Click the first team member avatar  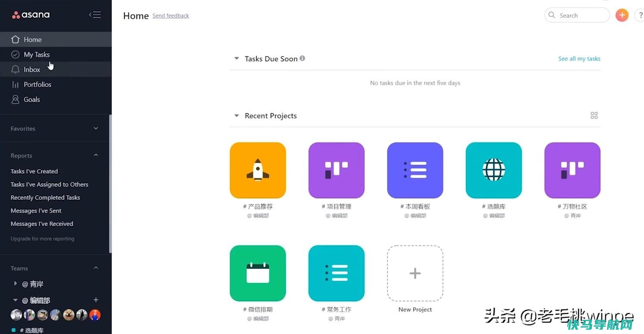click(x=16, y=315)
